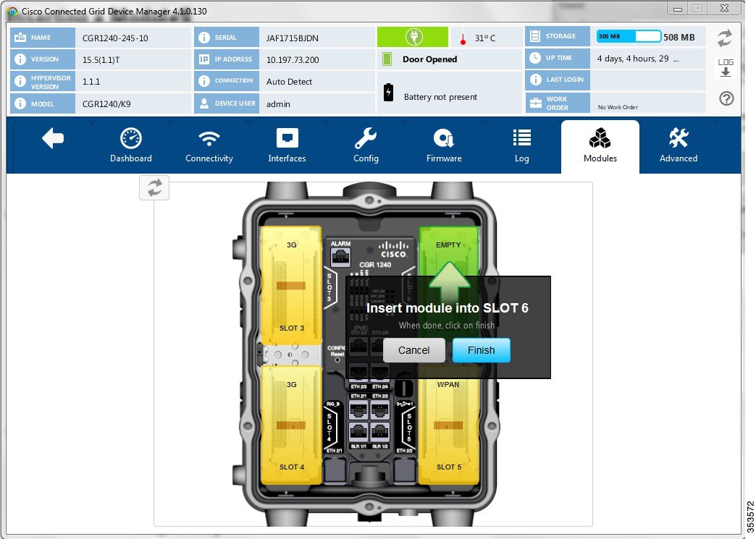The height and width of the screenshot is (539, 756).
Task: Select the 3G module in SLOT 4
Action: 291,425
